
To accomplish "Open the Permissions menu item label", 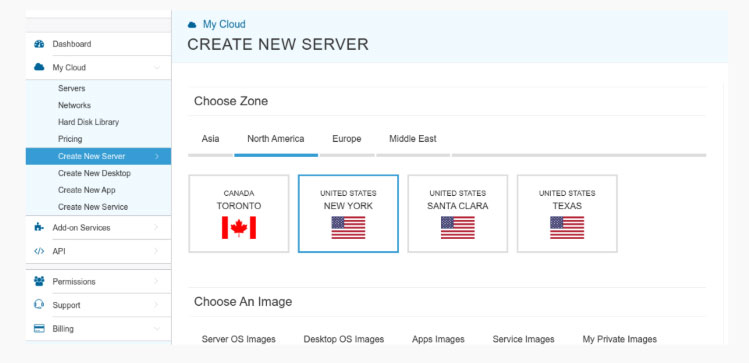I will 74,281.
